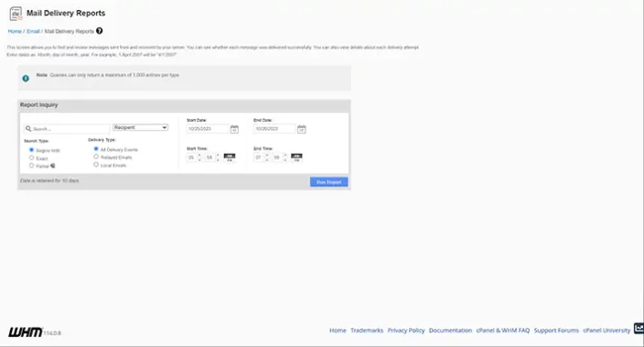Select Local Emails delivery type
The width and height of the screenshot is (644, 347).
click(96, 165)
